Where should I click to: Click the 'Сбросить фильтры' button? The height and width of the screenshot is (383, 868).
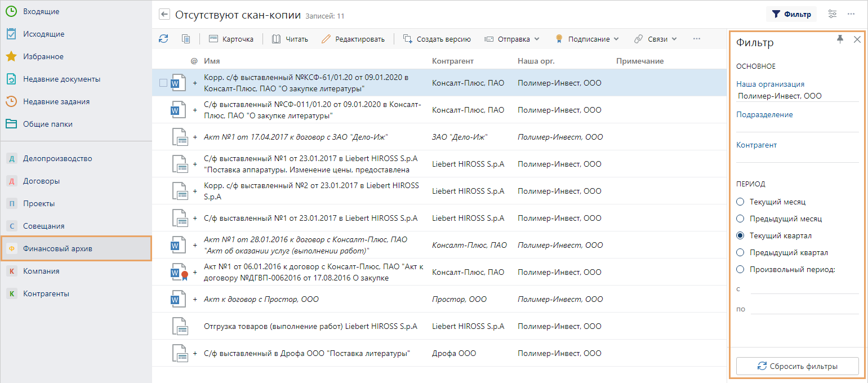point(797,366)
